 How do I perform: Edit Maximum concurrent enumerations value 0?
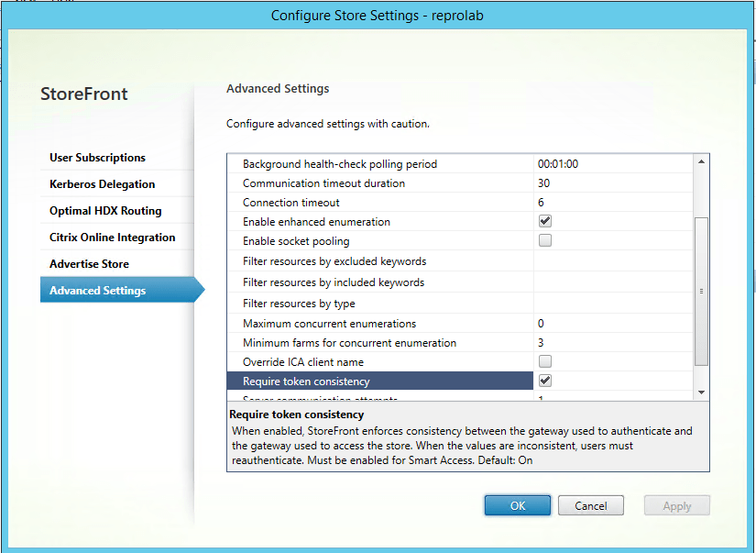point(613,324)
